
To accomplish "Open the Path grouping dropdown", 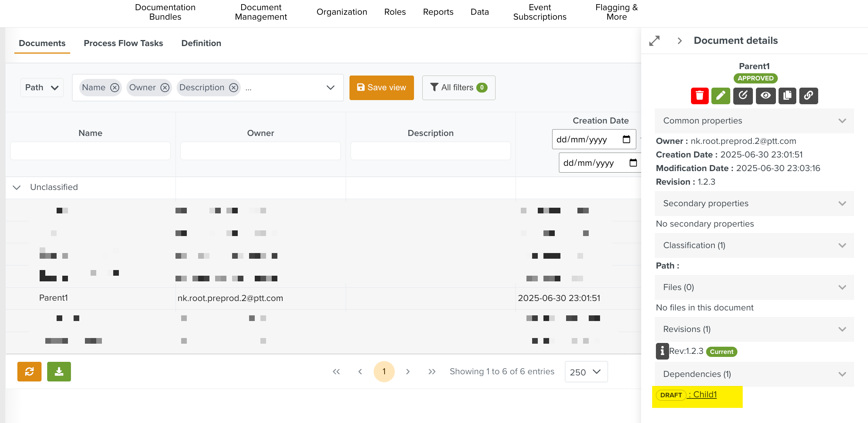I will 42,88.
